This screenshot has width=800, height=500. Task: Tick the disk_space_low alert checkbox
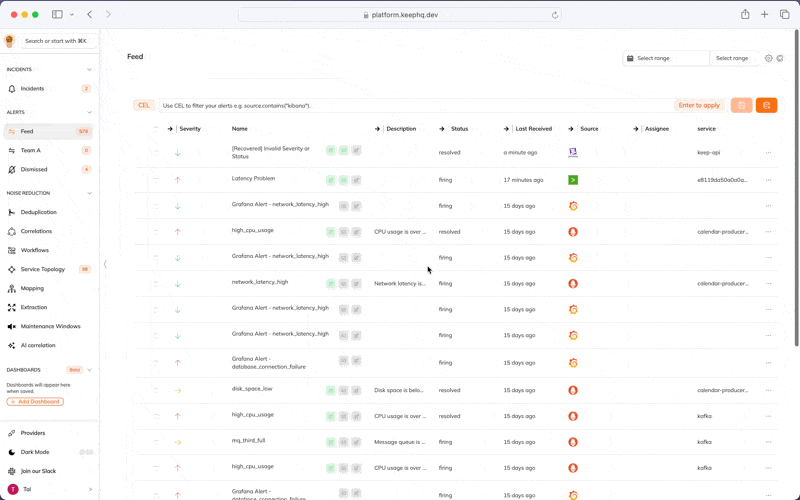[x=156, y=390]
